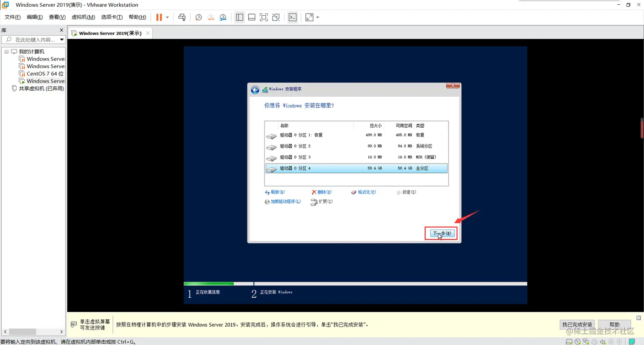The height and width of the screenshot is (345, 644).
Task: Open the stretch mode dropdown arrow
Action: [317, 17]
